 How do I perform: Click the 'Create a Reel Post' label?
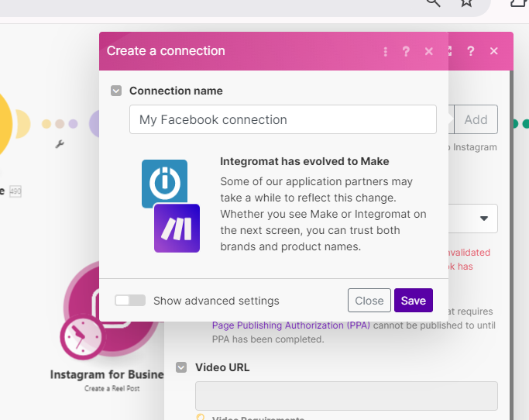[x=112, y=388]
